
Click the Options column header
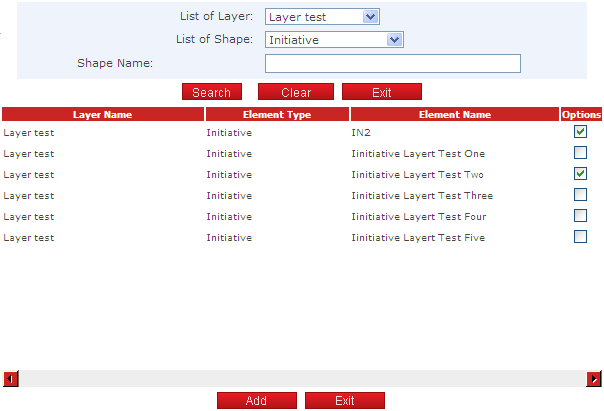(581, 115)
